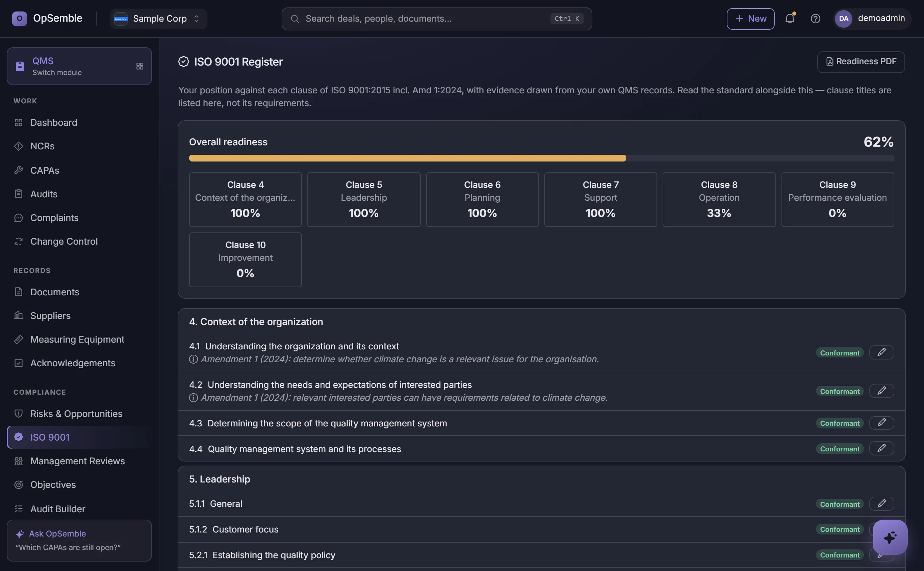Open Suppliers in the sidebar
Image resolution: width=924 pixels, height=571 pixels.
tap(79, 316)
